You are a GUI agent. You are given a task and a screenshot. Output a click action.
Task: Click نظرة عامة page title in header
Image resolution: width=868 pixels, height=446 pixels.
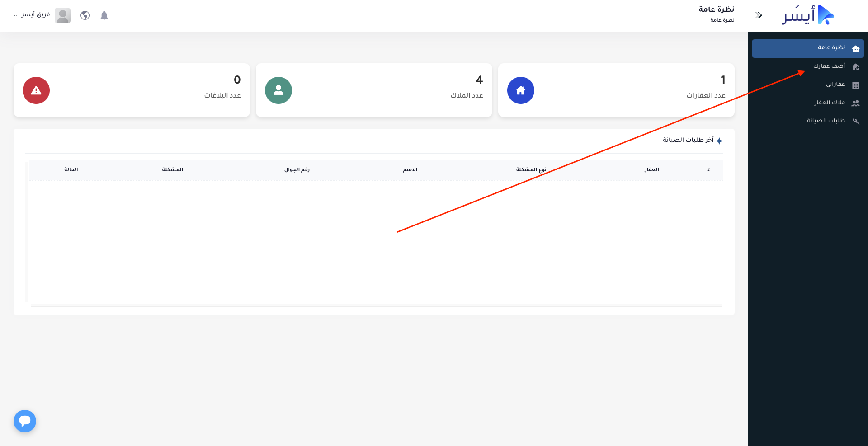717,9
